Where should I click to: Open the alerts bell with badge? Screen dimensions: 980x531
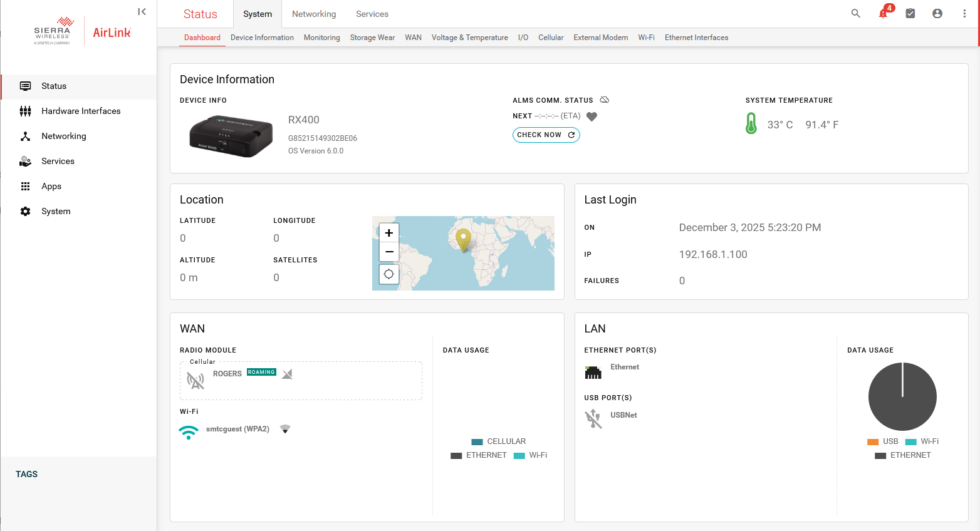pos(884,13)
